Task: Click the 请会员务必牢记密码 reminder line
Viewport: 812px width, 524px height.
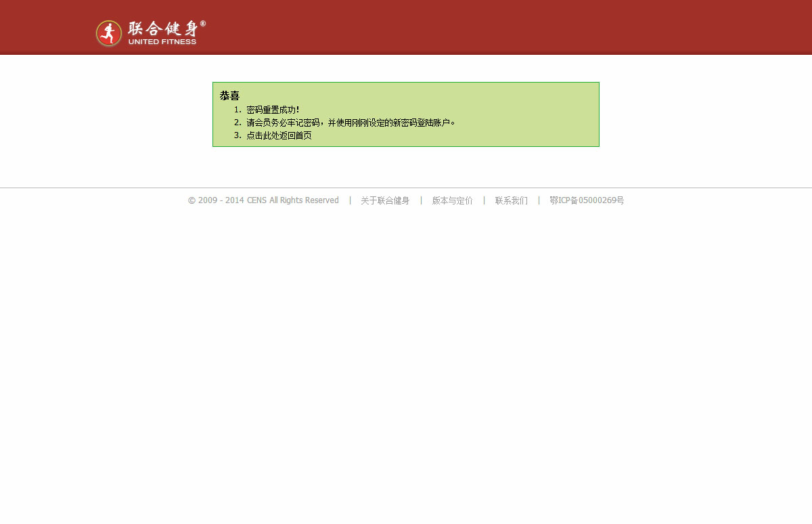Action: 351,123
